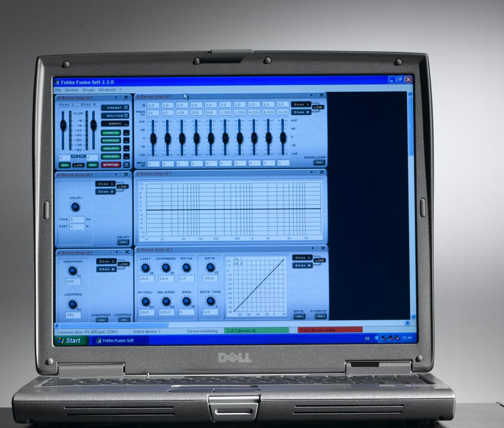
Task: Click the LOWPASS frequency knob
Action: [73, 304]
